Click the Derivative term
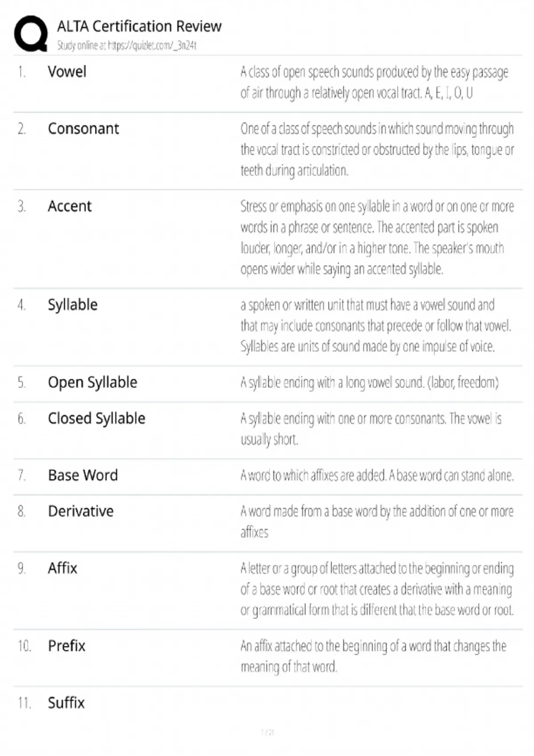534x756 pixels. pos(81,511)
